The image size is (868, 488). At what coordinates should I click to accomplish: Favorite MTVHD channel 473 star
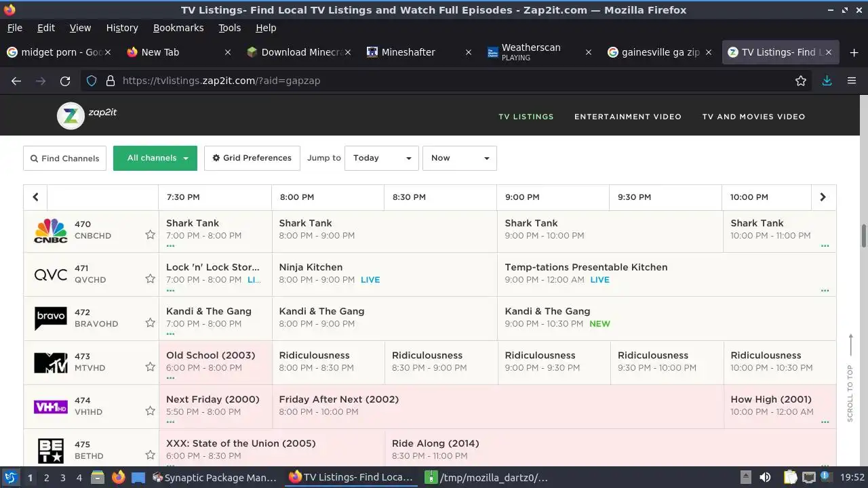tap(150, 367)
